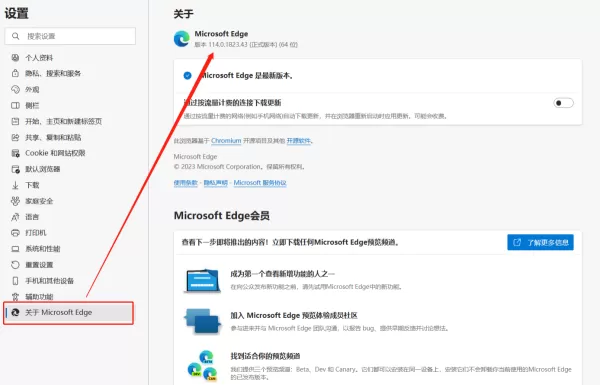
Task: Go to 隐私、搜索和服务 settings
Action: click(53, 73)
